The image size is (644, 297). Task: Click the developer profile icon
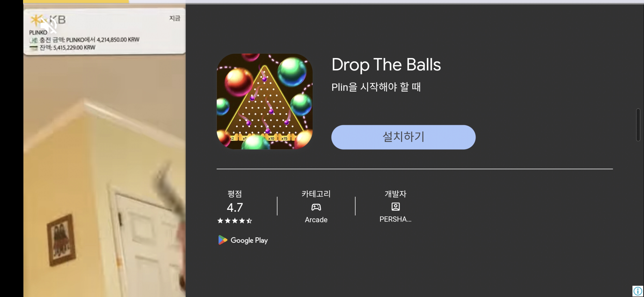[x=395, y=207]
